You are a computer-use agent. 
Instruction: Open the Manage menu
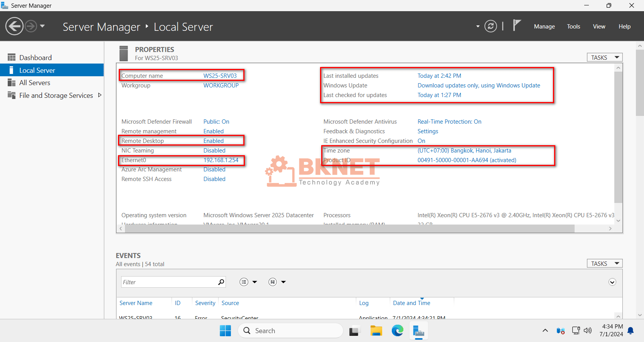click(544, 27)
